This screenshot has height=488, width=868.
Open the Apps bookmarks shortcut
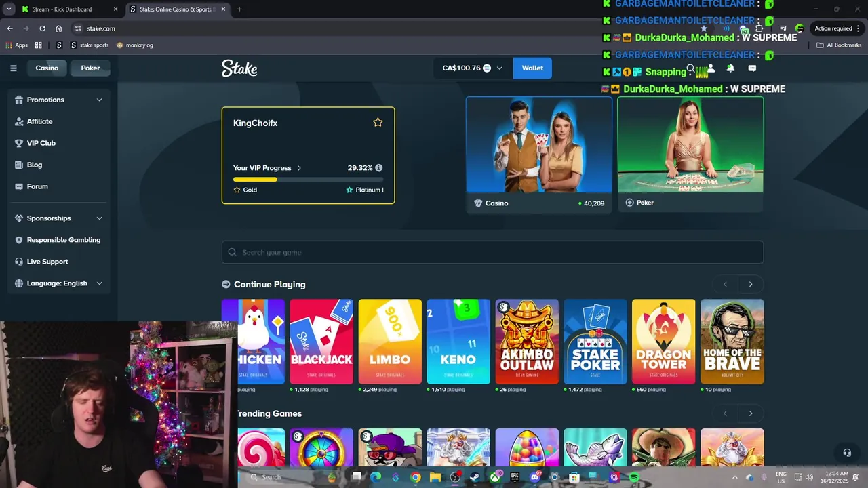click(17, 45)
